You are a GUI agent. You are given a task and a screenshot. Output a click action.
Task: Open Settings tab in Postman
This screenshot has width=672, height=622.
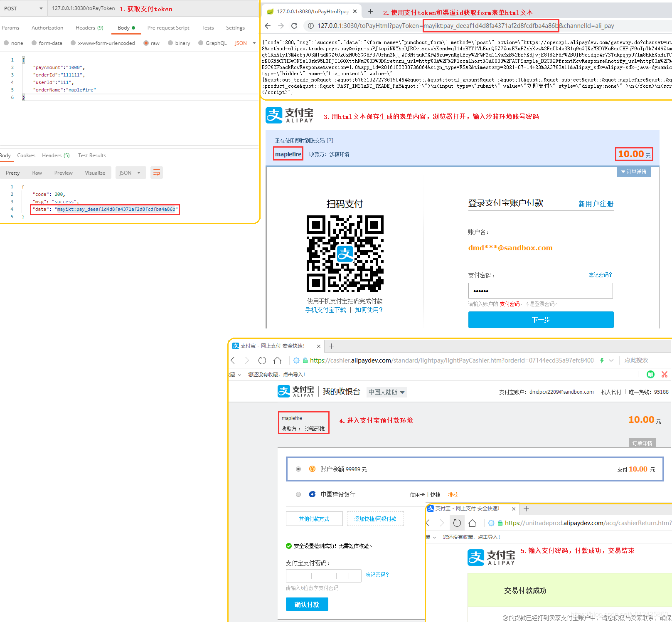click(235, 28)
